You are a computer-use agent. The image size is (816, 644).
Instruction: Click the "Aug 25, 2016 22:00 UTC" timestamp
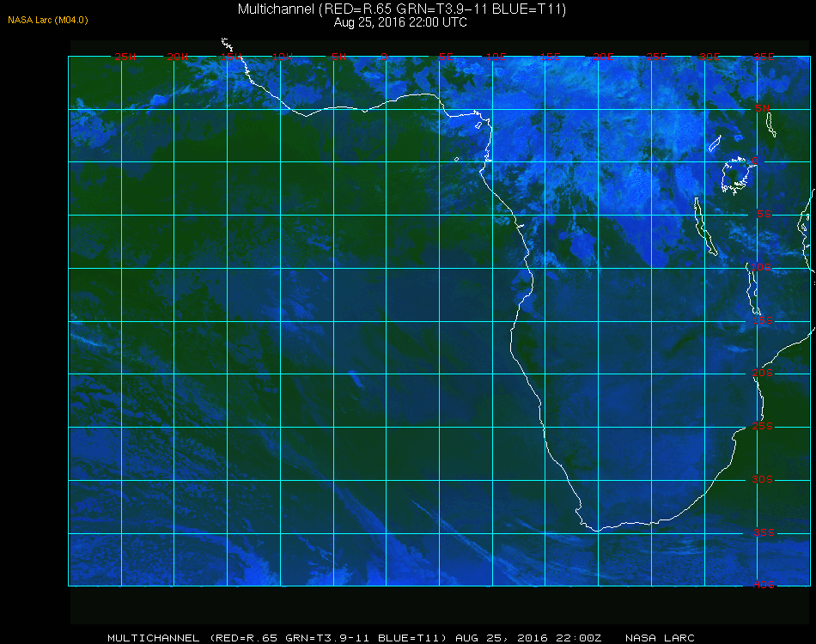[400, 22]
